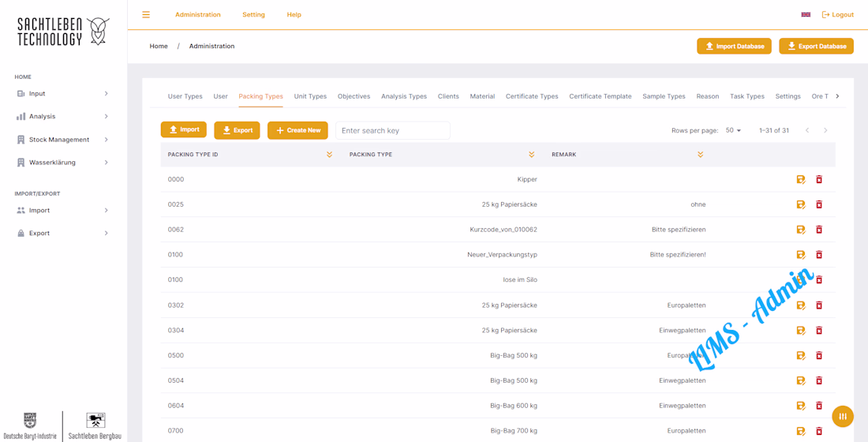Edit row 0504 Big-Bag 500 kg
The width and height of the screenshot is (868, 442).
pos(800,380)
